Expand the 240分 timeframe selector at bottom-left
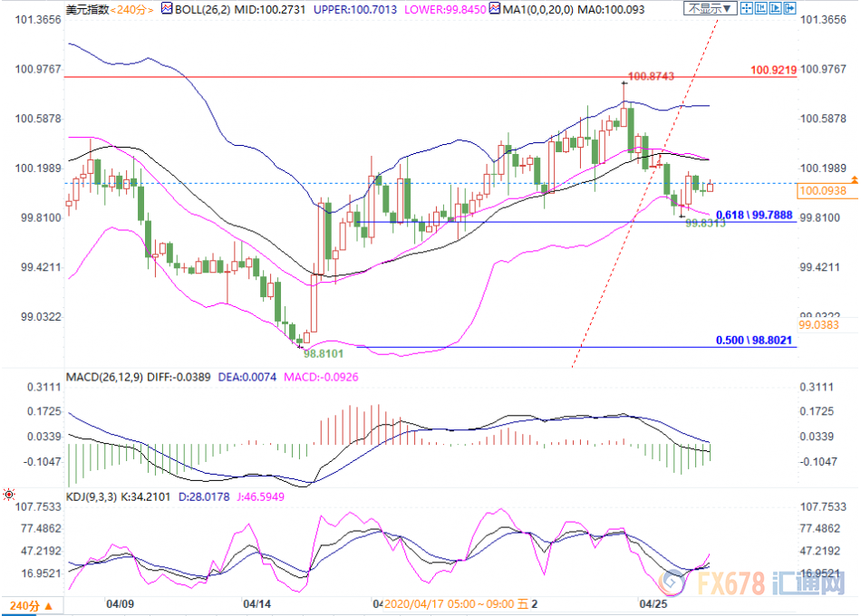This screenshot has height=616, width=861. [24, 604]
